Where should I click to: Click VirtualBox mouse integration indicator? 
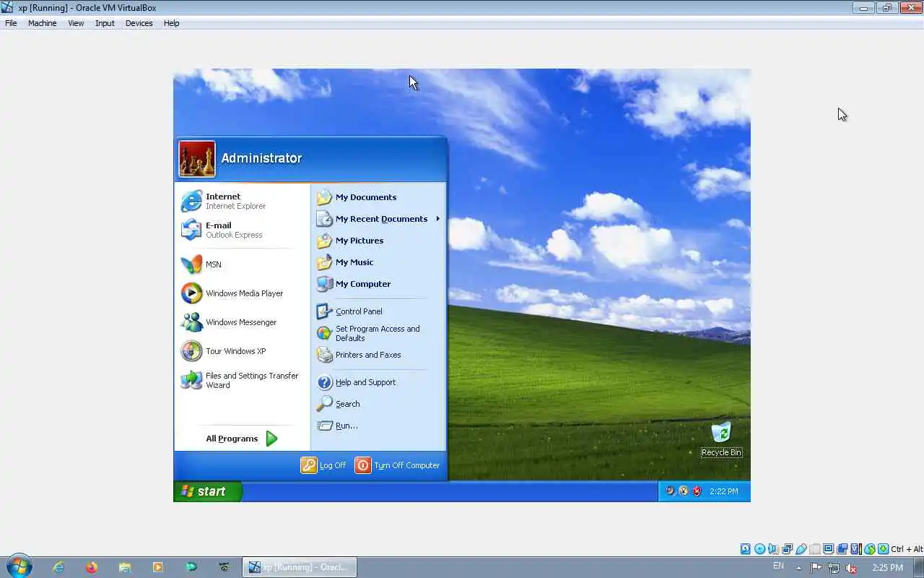(869, 549)
